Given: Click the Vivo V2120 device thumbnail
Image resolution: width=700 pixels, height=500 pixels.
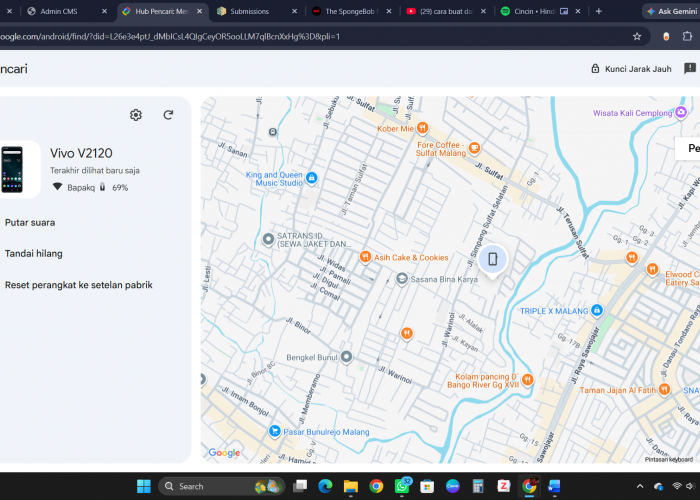Looking at the screenshot, I should click(x=12, y=170).
